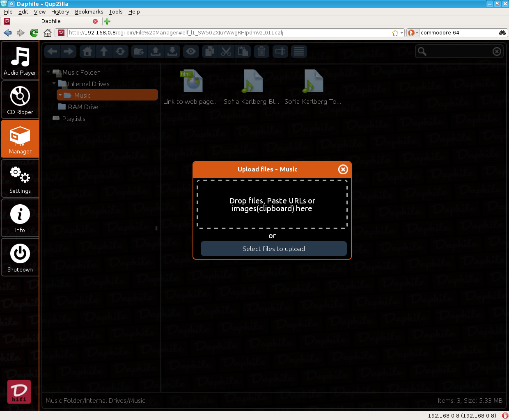Go to home folder in file manager
Screen dimensions: 509x420
[87, 51]
